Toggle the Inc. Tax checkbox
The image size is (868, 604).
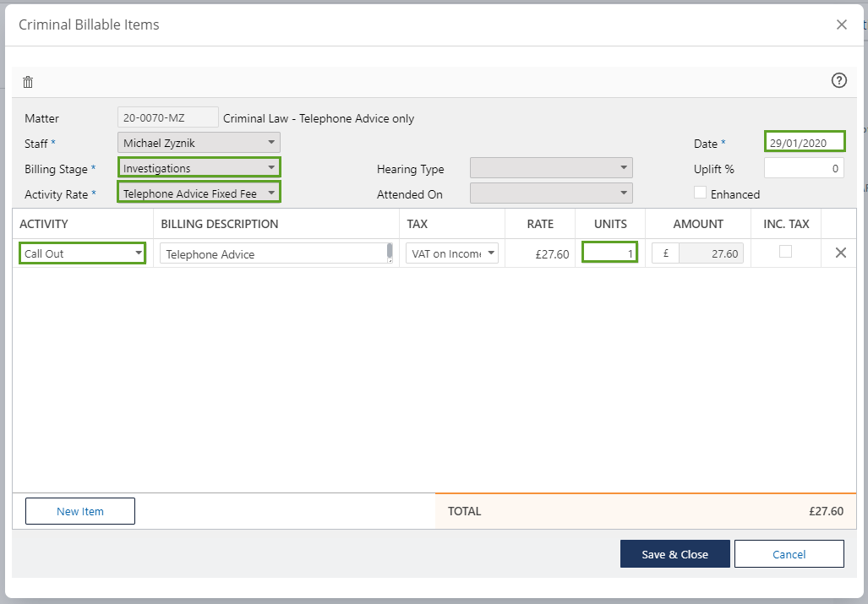785,252
